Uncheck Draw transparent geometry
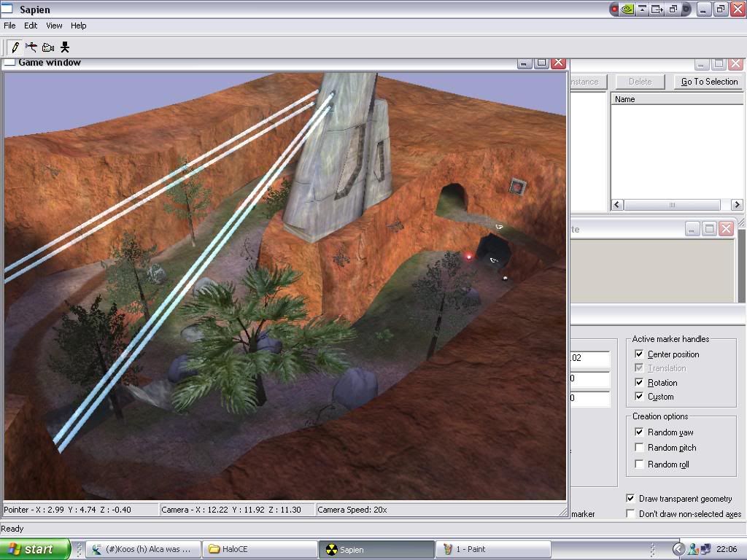This screenshot has height=560, width=747. [630, 498]
